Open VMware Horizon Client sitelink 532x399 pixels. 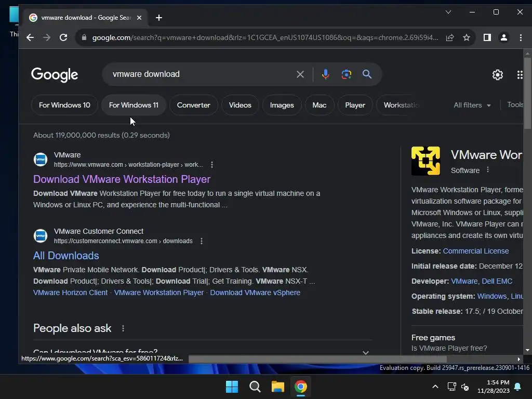click(x=70, y=292)
